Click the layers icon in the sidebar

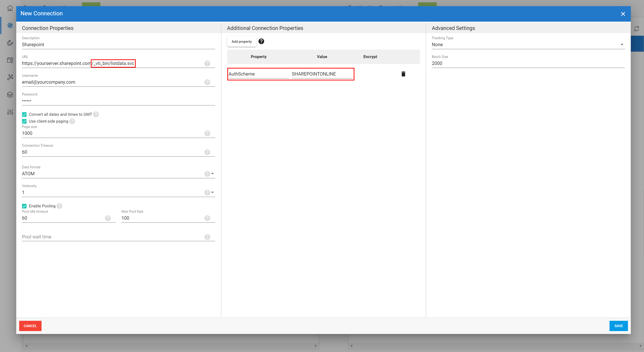tap(10, 94)
